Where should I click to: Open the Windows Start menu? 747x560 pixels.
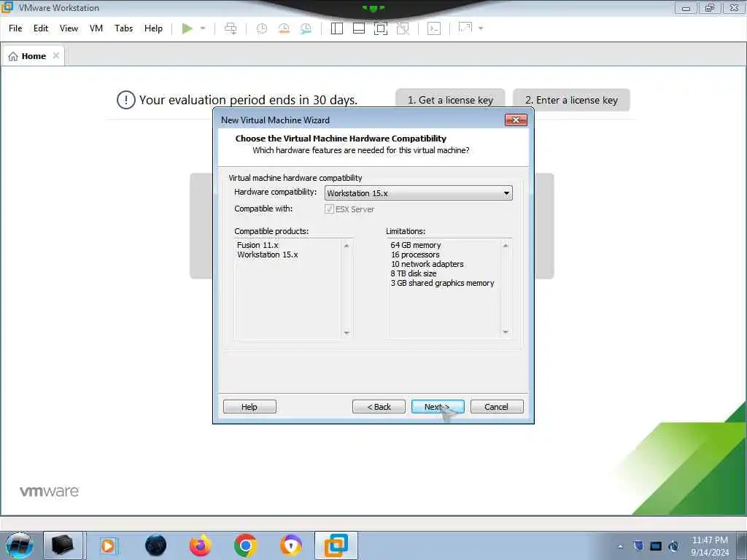pos(19,545)
